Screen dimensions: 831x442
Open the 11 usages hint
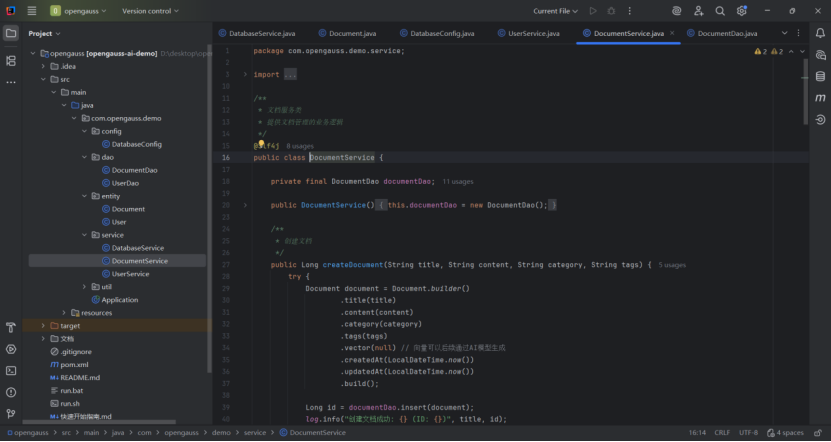coord(458,181)
